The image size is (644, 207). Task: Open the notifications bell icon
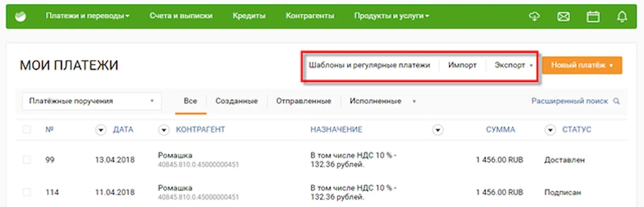(622, 16)
